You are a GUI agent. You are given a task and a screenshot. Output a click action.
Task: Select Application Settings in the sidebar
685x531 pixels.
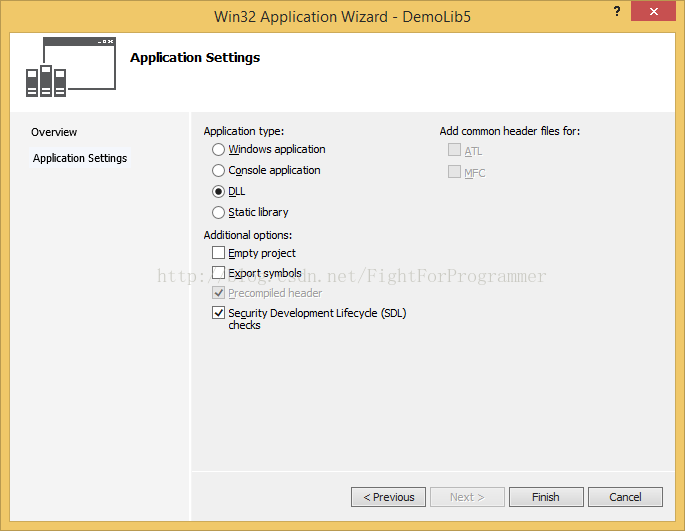coord(80,158)
